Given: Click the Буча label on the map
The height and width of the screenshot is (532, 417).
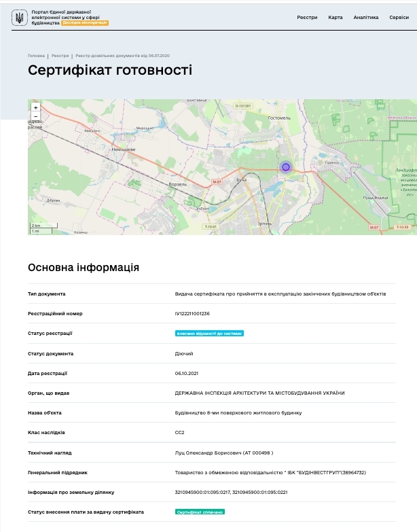Looking at the screenshot, I should click(242, 180).
